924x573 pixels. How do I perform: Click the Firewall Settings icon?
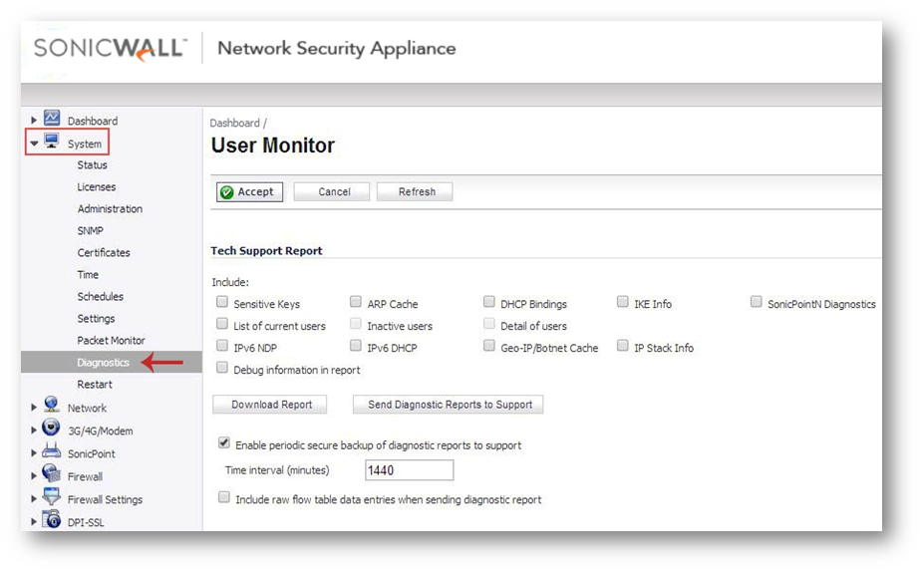[52, 498]
